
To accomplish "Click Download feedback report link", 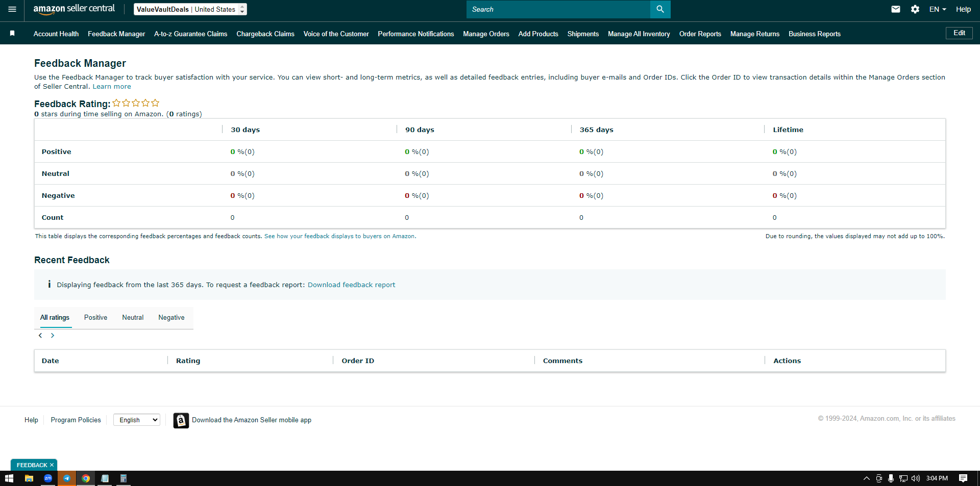I will click(351, 285).
